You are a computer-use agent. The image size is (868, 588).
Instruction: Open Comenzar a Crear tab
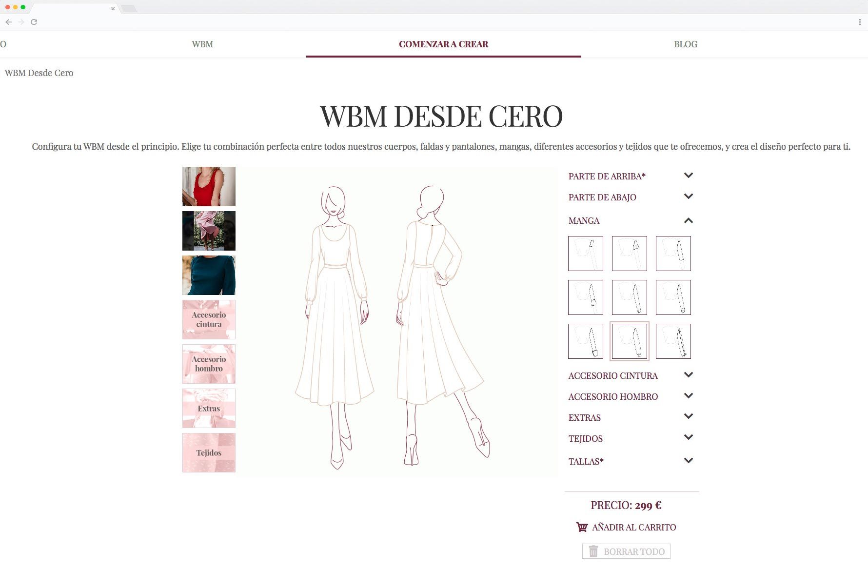[443, 44]
